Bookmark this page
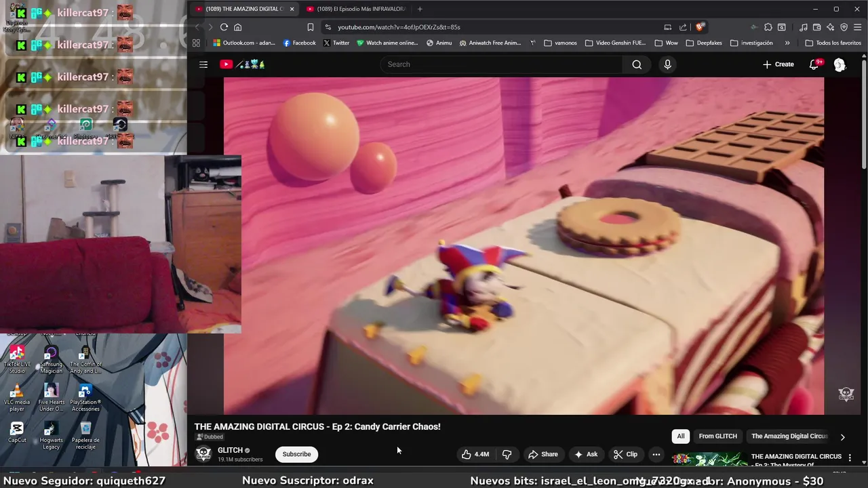Screen dimensions: 868x488 pos(310,27)
